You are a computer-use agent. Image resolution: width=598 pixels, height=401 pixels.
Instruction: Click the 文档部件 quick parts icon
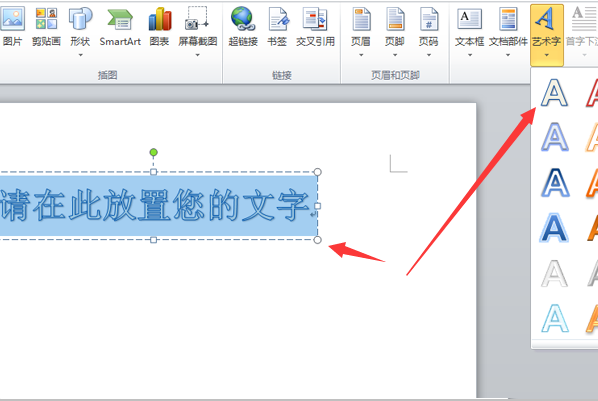pyautogui.click(x=508, y=19)
